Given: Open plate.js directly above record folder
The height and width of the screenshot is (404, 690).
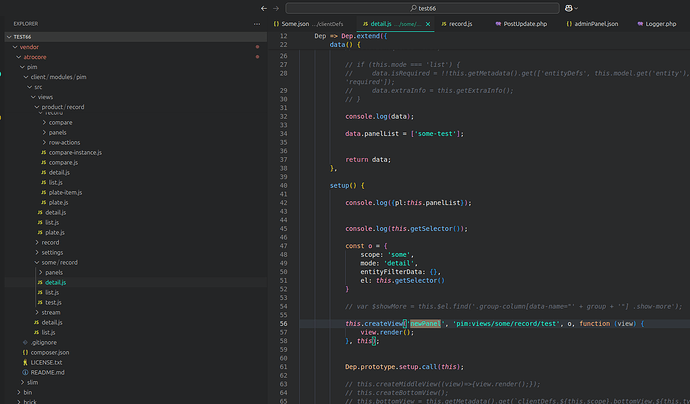Looking at the screenshot, I should tap(55, 233).
